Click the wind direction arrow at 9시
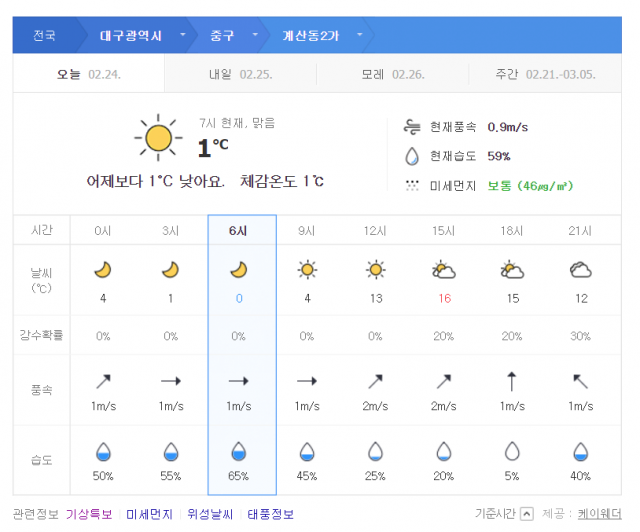 pyautogui.click(x=307, y=381)
